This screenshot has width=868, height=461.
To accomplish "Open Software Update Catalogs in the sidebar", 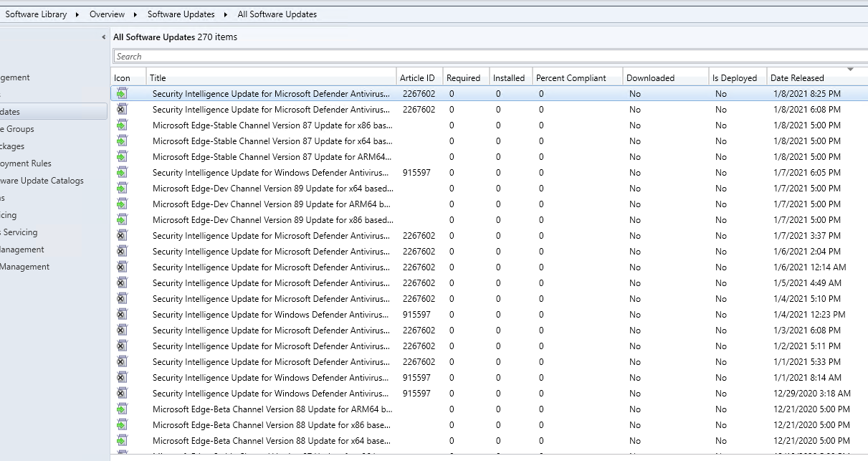I will click(x=42, y=181).
